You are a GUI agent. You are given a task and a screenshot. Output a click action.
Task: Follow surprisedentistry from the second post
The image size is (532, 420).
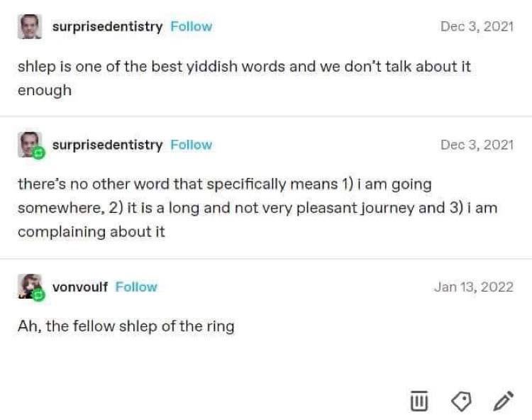pos(191,145)
